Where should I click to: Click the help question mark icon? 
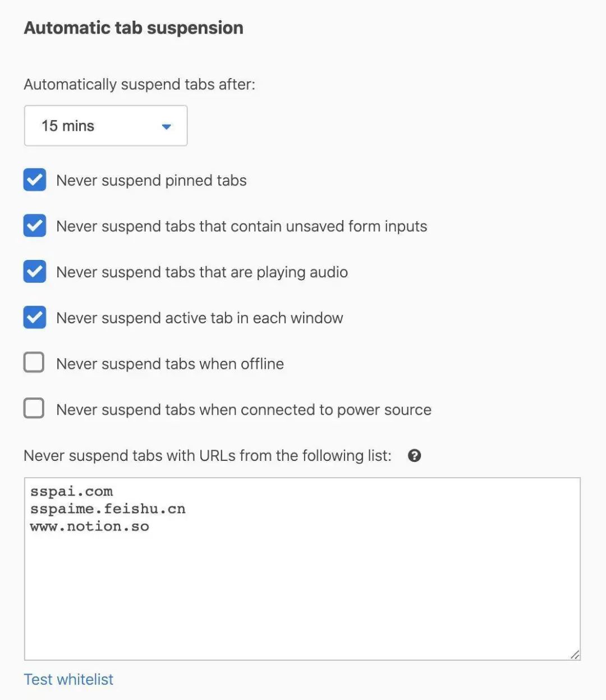(x=414, y=455)
